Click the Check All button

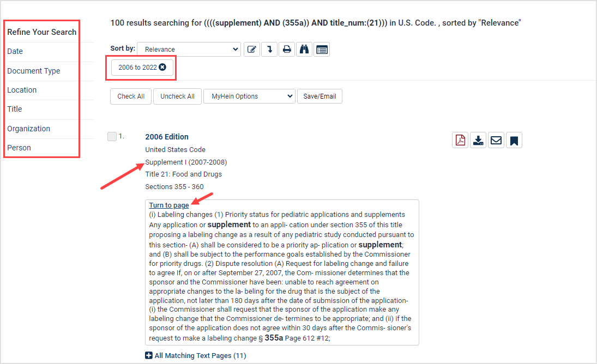coord(131,96)
